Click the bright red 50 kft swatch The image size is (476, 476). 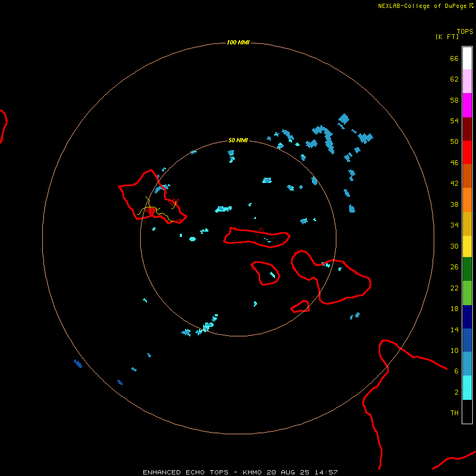pos(467,152)
